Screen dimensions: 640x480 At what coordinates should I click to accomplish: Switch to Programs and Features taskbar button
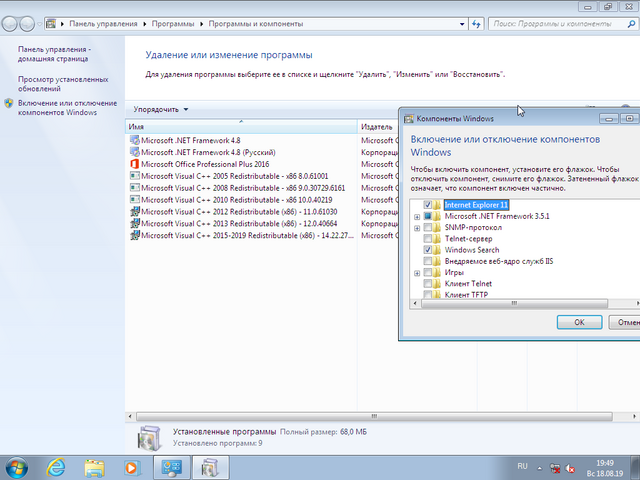(x=210, y=468)
